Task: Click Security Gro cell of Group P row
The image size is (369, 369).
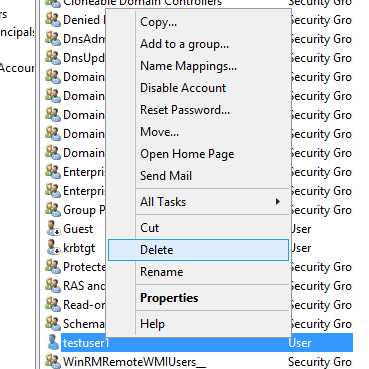Action: pyautogui.click(x=321, y=210)
